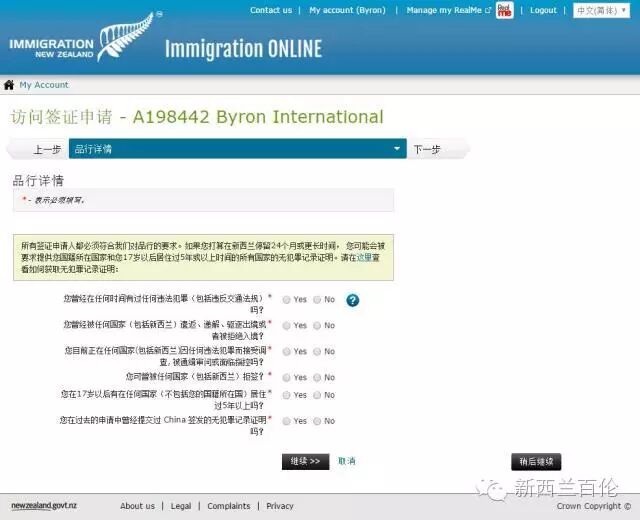Open Manage my RealMe link

coord(448,10)
